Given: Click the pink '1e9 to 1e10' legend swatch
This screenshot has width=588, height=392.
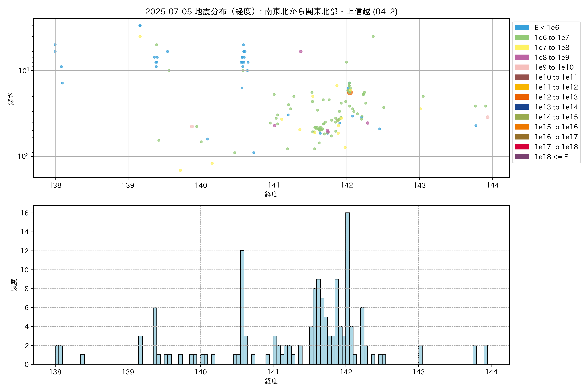Looking at the screenshot, I should point(522,67).
